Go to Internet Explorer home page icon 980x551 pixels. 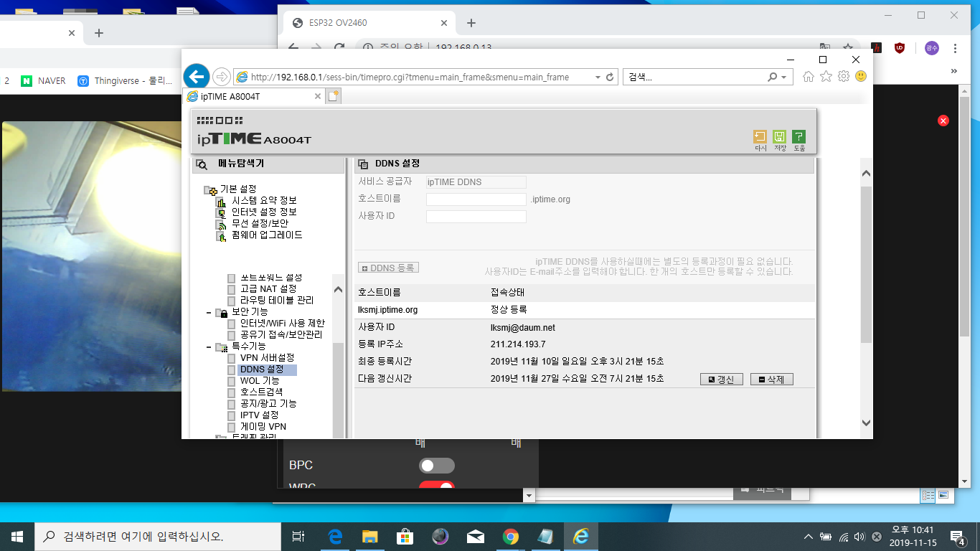(x=809, y=77)
